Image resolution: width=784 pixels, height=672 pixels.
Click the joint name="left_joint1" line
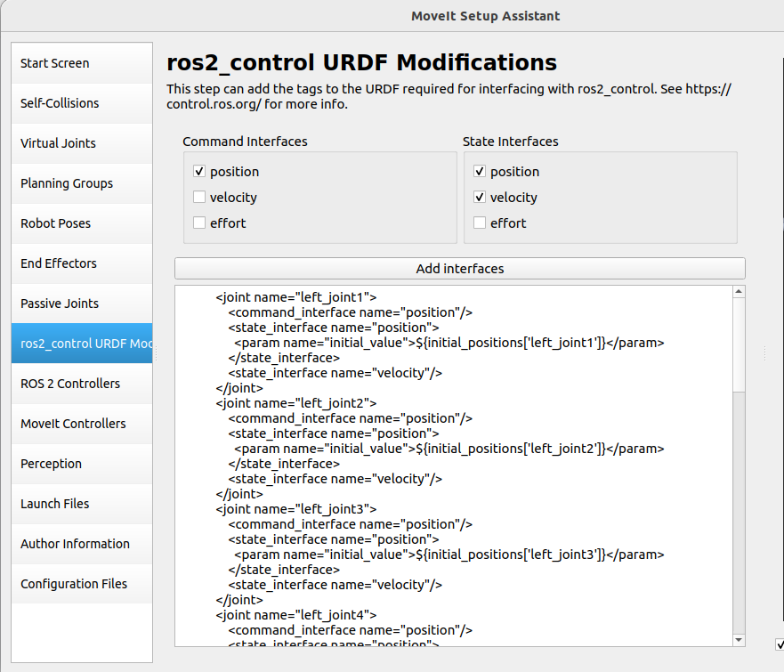(296, 297)
